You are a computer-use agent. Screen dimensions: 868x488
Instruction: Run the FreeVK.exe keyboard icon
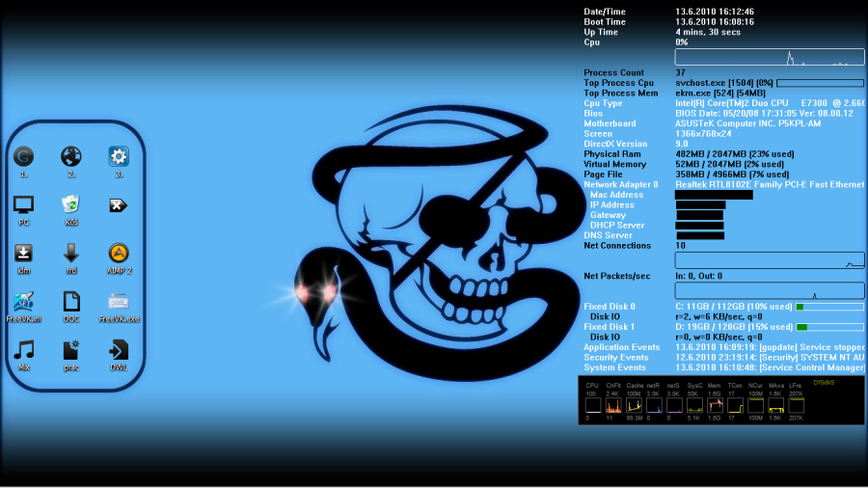119,301
